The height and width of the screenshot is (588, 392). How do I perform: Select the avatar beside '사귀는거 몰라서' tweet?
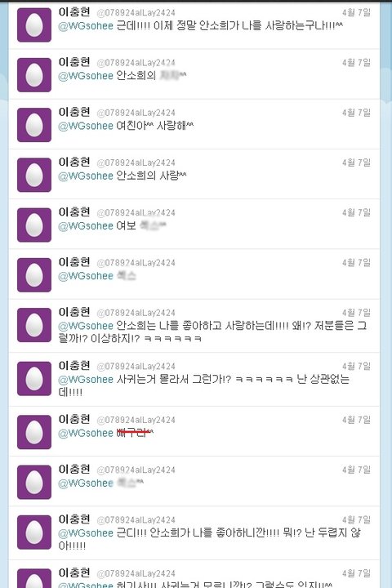(x=34, y=378)
